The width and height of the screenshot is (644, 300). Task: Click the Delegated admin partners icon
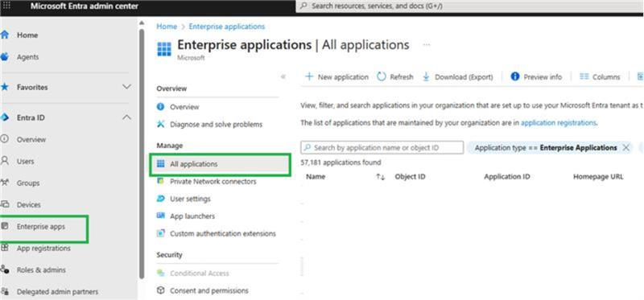[5, 291]
